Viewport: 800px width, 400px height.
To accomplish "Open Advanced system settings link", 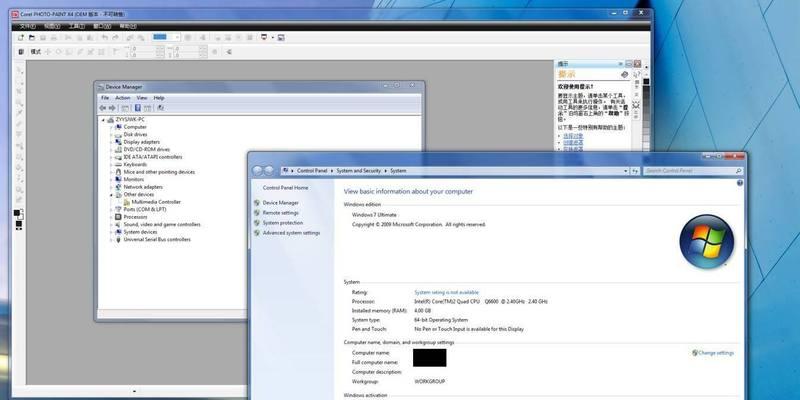I will (x=291, y=233).
